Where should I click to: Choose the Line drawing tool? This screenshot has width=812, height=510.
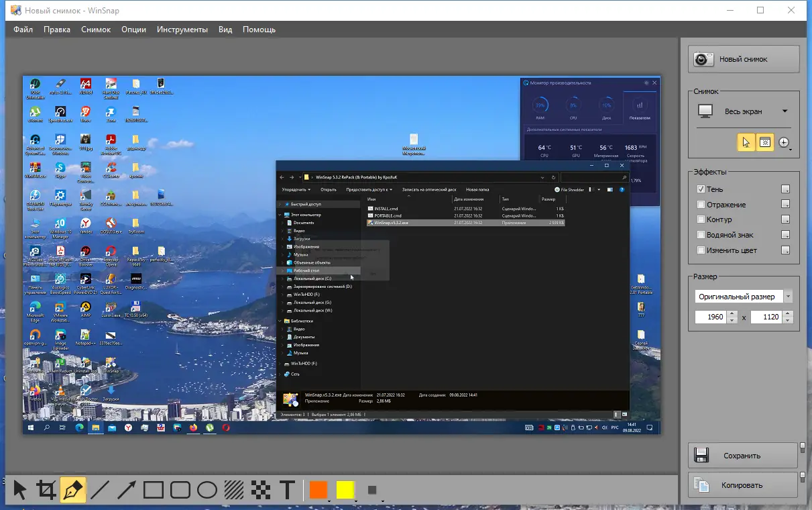click(x=100, y=490)
